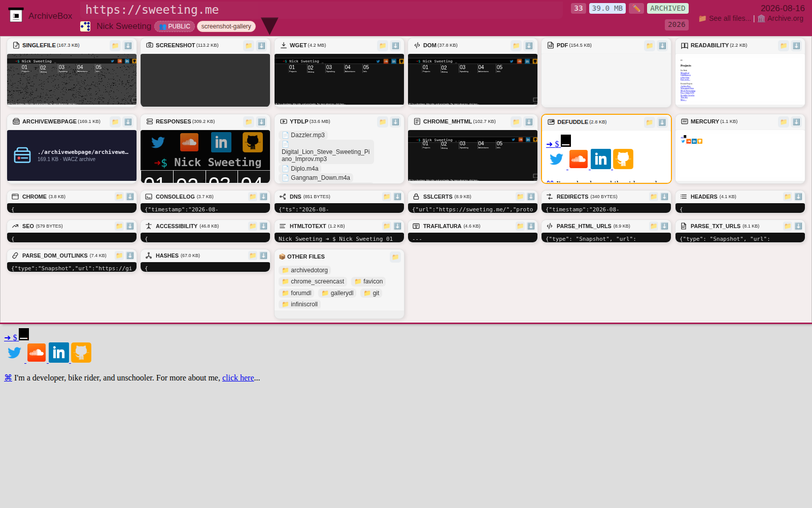Open folder icon on ARCHIVEWEBPAGE card

point(115,122)
